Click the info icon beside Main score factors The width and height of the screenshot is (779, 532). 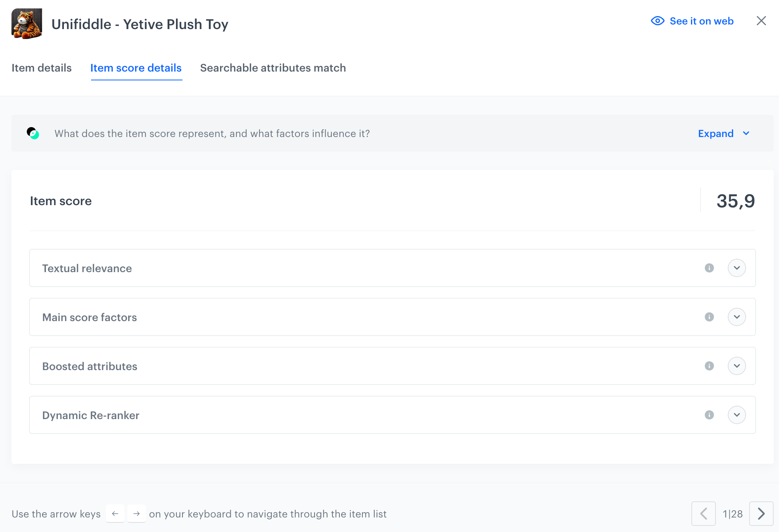[709, 317]
